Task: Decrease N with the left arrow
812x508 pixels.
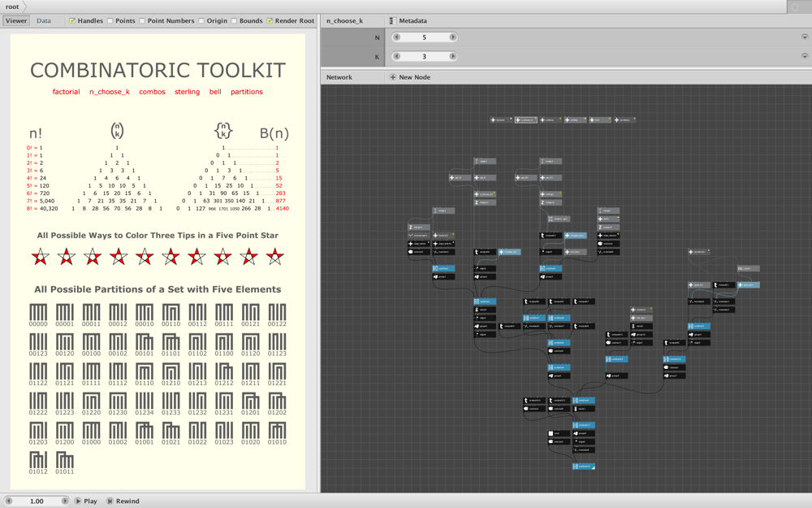Action: 397,37
